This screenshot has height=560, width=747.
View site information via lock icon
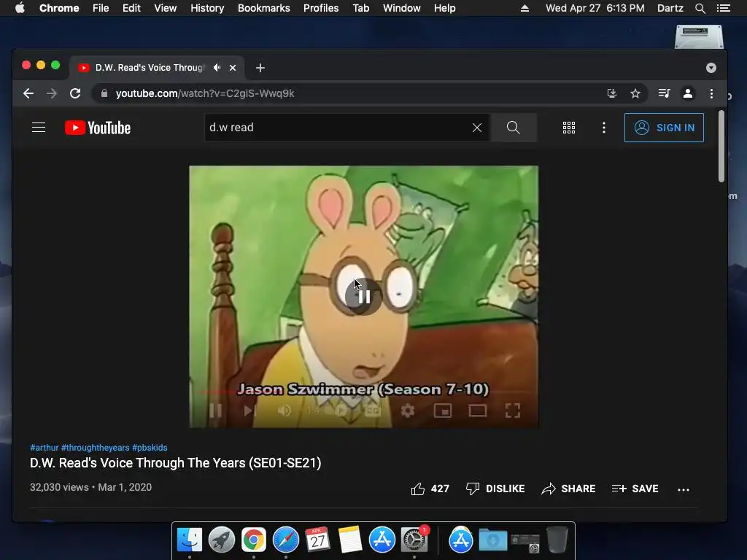coord(104,93)
